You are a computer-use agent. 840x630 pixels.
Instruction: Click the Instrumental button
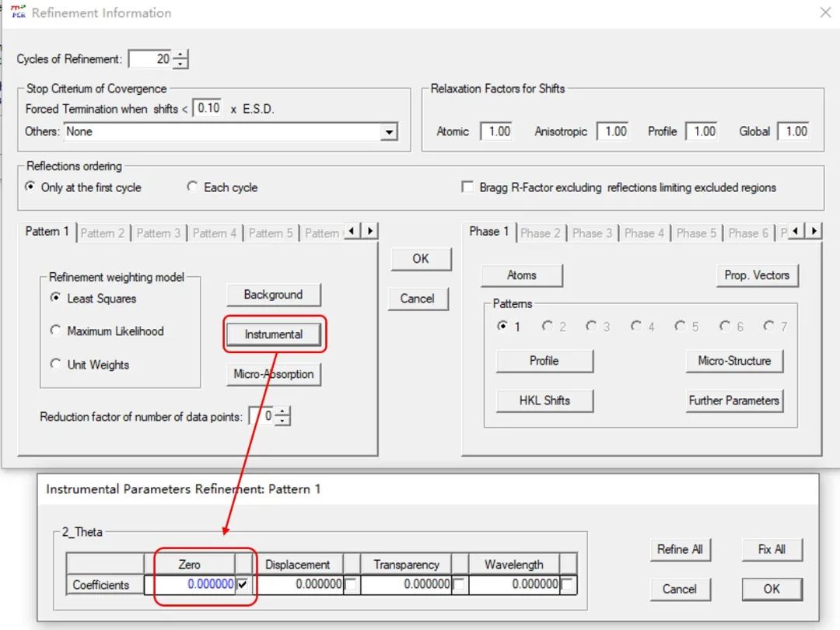click(x=273, y=334)
